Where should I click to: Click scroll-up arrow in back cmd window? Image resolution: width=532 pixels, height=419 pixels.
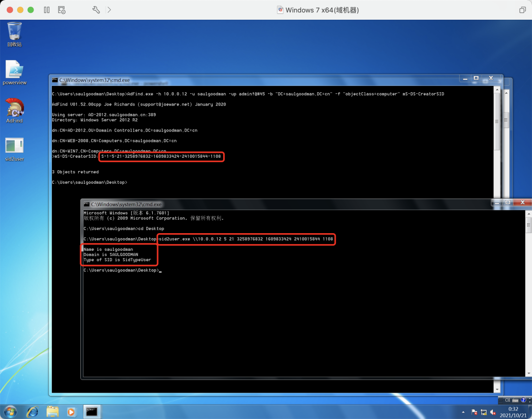[x=497, y=90]
